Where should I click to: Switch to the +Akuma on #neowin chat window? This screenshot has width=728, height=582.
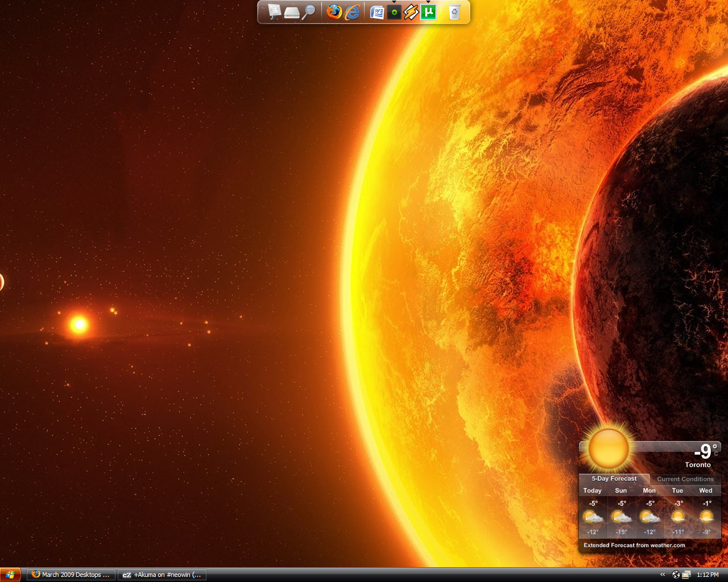[x=162, y=575]
